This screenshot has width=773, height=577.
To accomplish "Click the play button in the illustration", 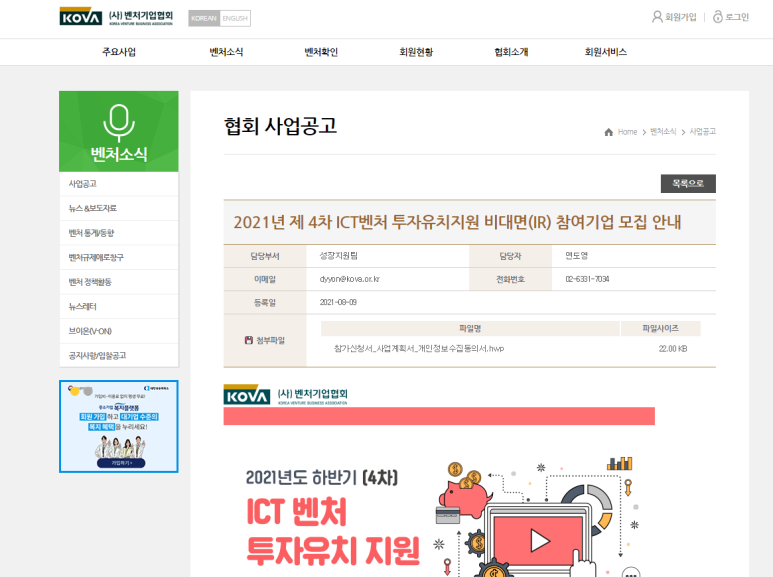I will coord(539,541).
